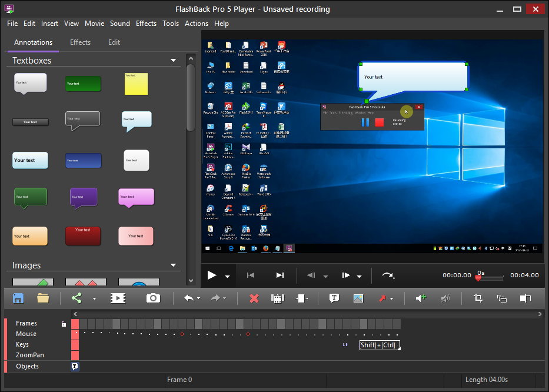Insert a textbox using the toolbar icon

[x=334, y=298]
